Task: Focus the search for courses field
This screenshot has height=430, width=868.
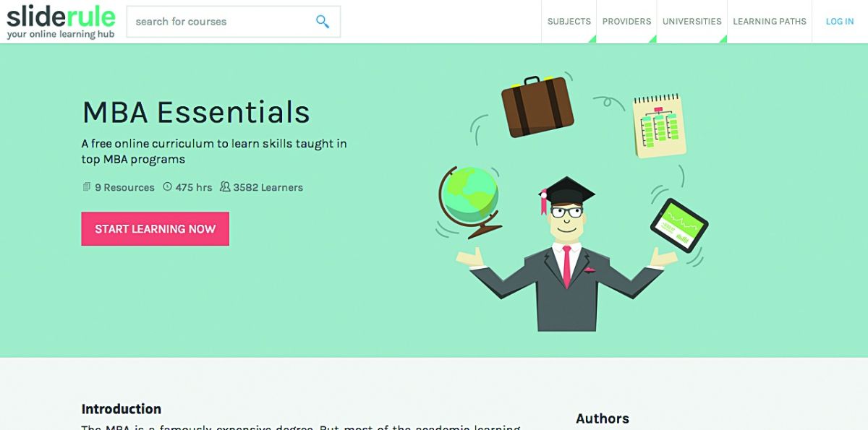Action: 233,22
